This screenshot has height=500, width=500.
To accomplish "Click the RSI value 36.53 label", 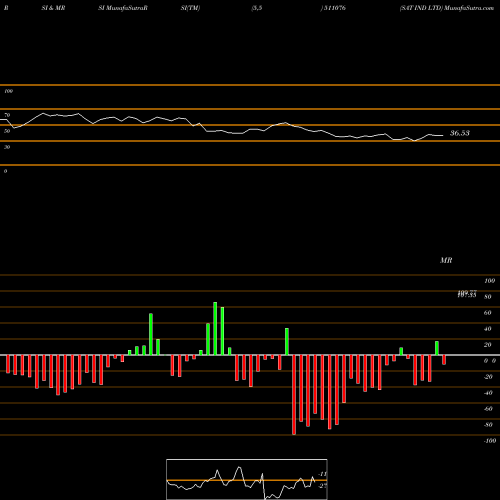I will click(460, 133).
